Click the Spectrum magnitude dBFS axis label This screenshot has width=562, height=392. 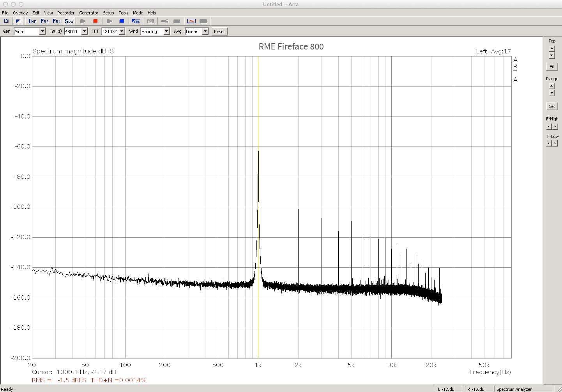73,51
